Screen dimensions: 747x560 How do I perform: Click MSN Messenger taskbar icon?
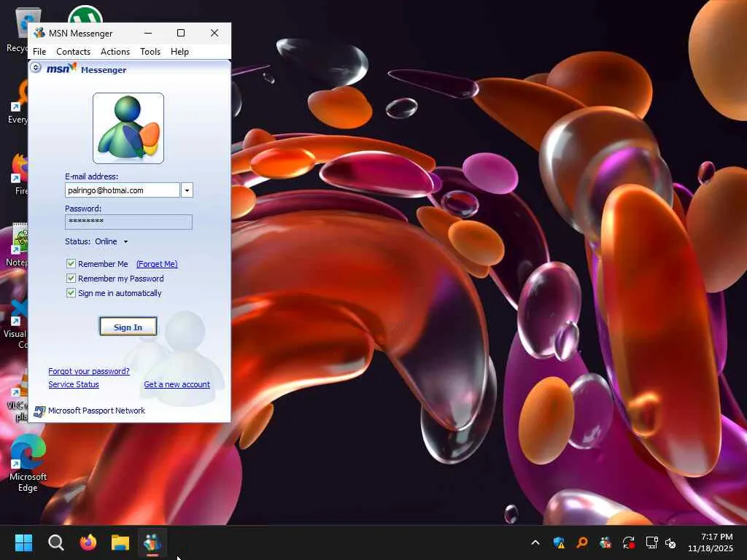coord(152,542)
